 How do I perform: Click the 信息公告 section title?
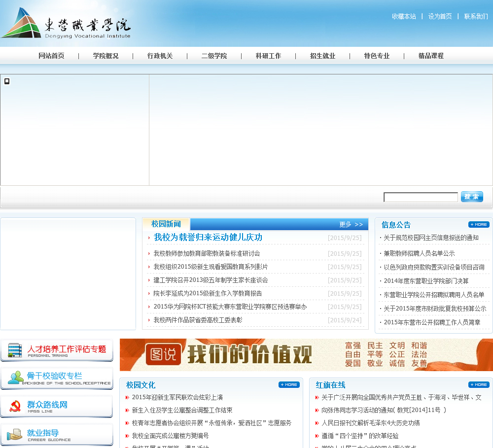click(396, 225)
